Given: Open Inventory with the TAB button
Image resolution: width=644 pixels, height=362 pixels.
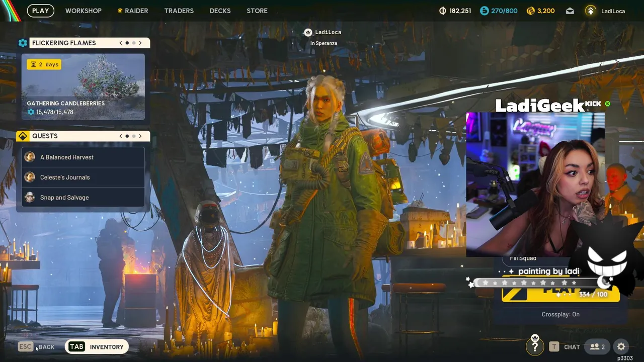Looking at the screenshot, I should (x=96, y=347).
